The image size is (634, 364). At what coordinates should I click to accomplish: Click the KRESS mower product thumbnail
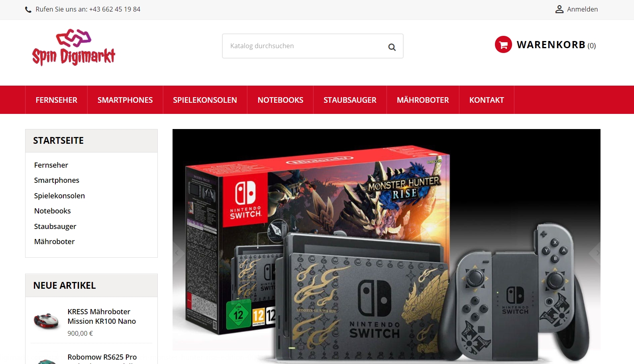pyautogui.click(x=46, y=321)
